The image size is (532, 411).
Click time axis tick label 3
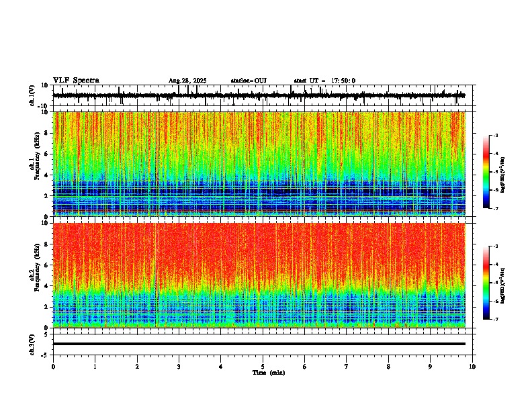[179, 367]
